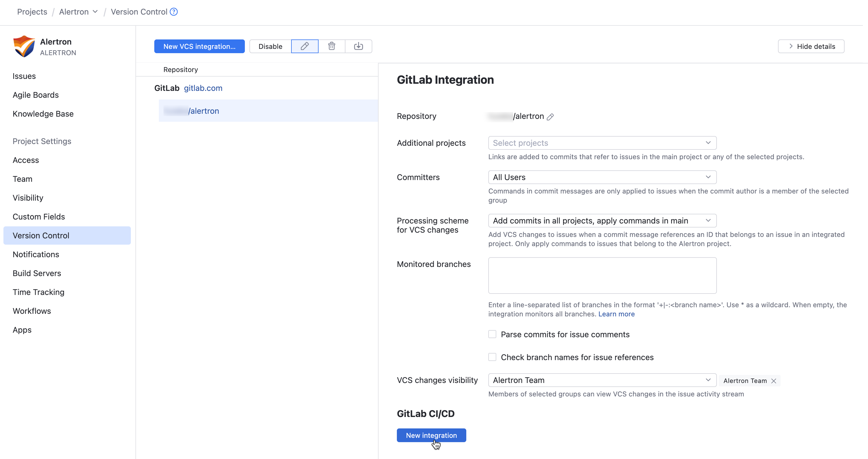Screen dimensions: 868x459
Task: Open the Alertron project switcher chevron
Action: click(x=95, y=12)
